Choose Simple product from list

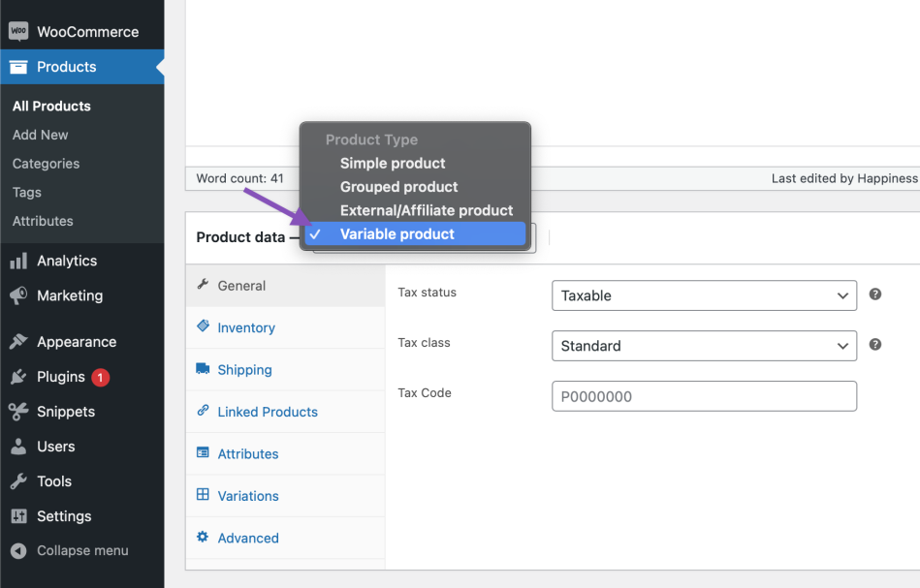point(393,164)
